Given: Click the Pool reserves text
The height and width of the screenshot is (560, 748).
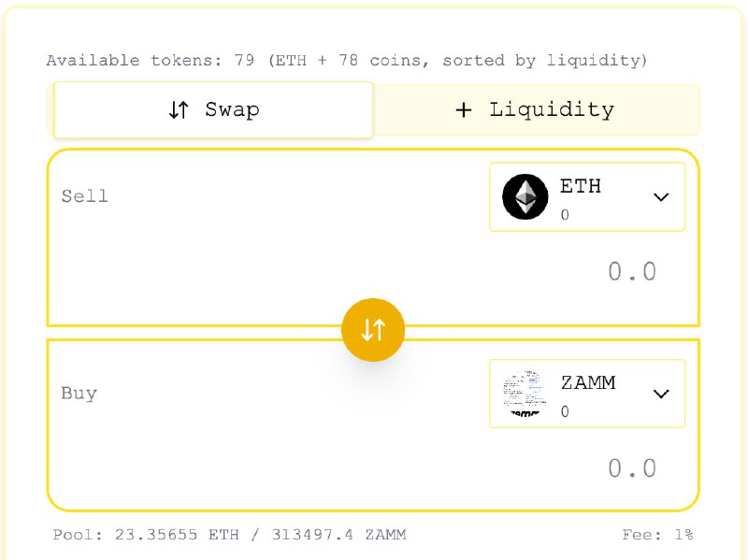Looking at the screenshot, I should pyautogui.click(x=229, y=534).
